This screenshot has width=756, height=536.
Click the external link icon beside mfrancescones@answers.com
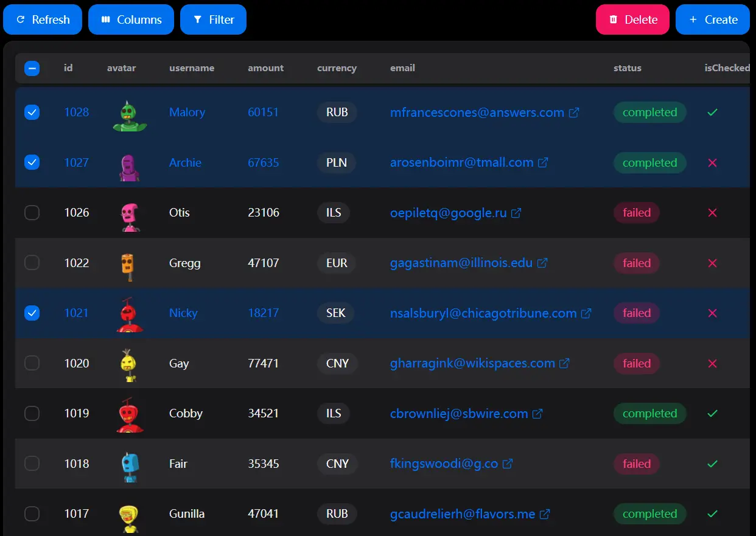tap(573, 113)
